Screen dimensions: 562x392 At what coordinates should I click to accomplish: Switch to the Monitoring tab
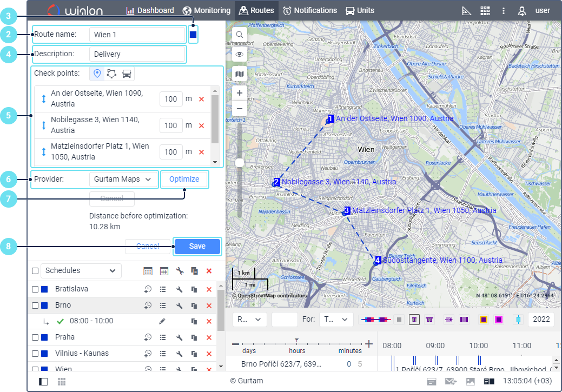click(206, 10)
